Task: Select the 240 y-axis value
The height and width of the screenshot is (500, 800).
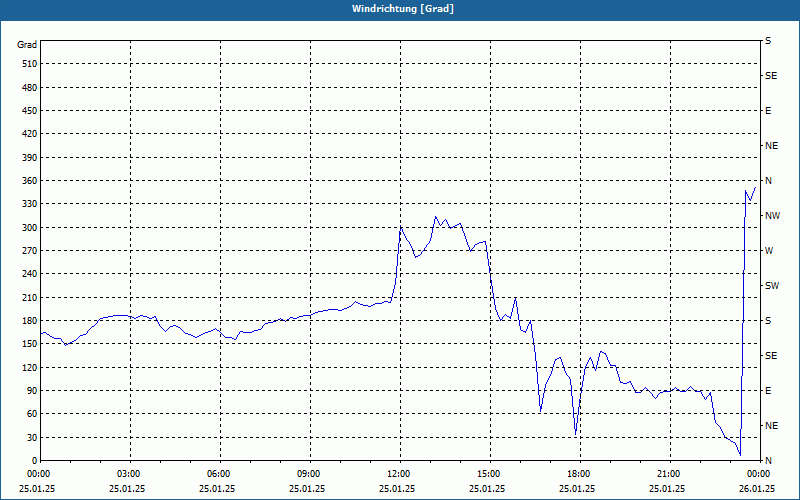Action: pyautogui.click(x=30, y=274)
